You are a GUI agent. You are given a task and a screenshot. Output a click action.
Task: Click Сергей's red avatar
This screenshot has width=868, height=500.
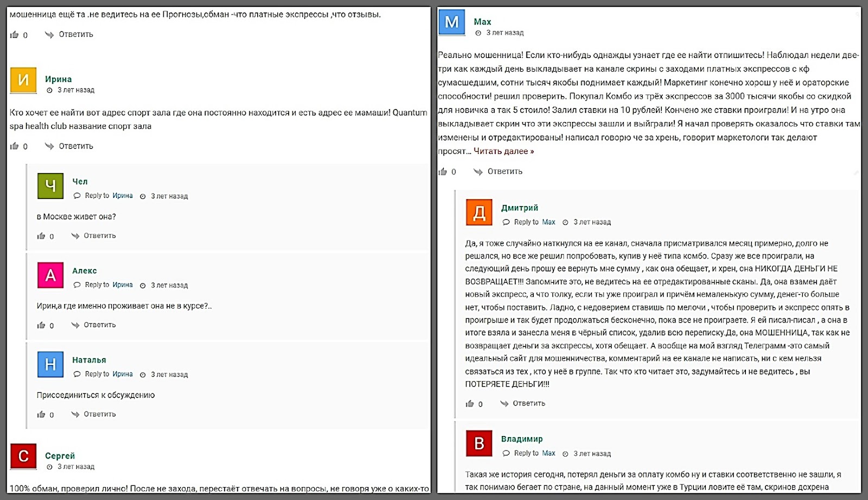point(23,457)
